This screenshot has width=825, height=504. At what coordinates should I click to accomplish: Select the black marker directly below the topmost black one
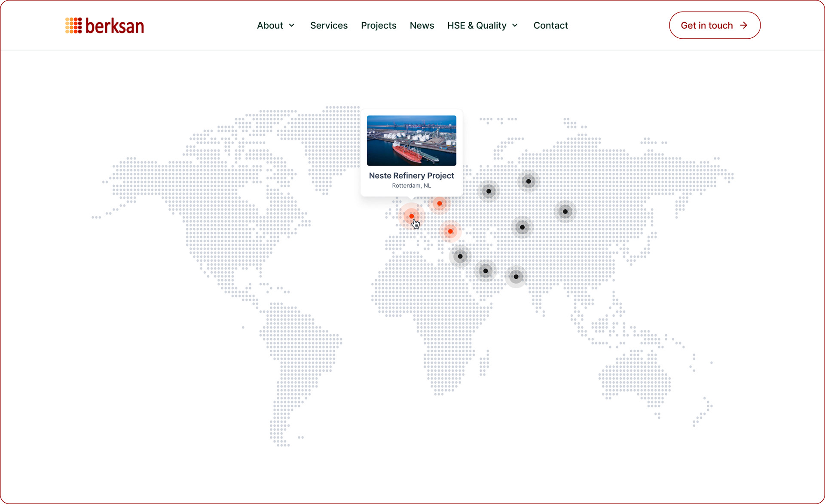pyautogui.click(x=522, y=227)
